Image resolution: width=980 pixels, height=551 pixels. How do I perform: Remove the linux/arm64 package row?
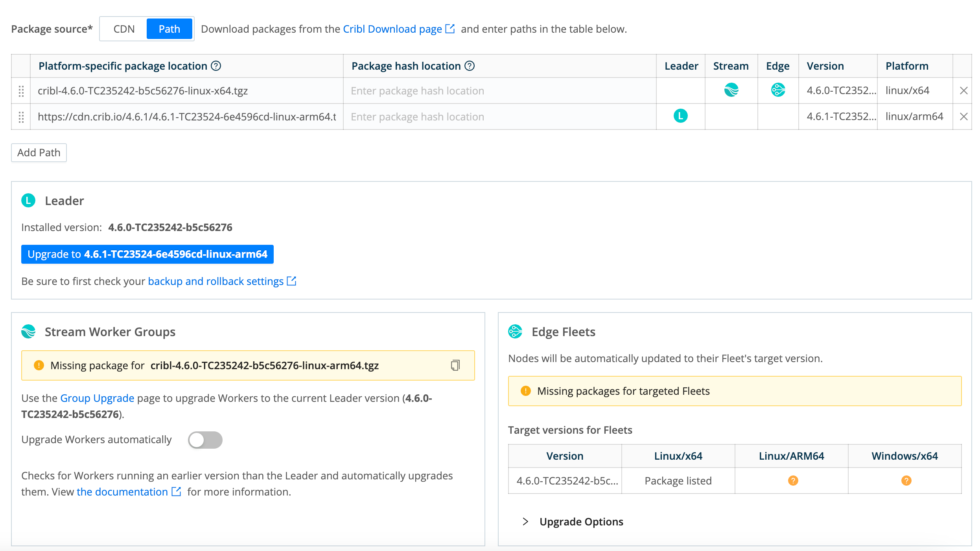click(x=963, y=117)
